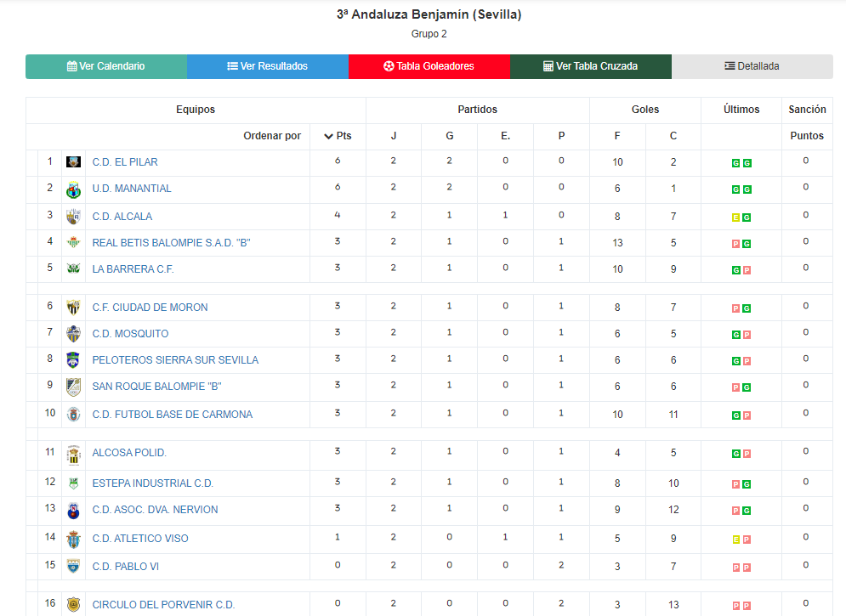Viewport: 846px width, 616px height.
Task: Click goals-against value 13 for Circulo del Porvenir
Action: click(673, 605)
